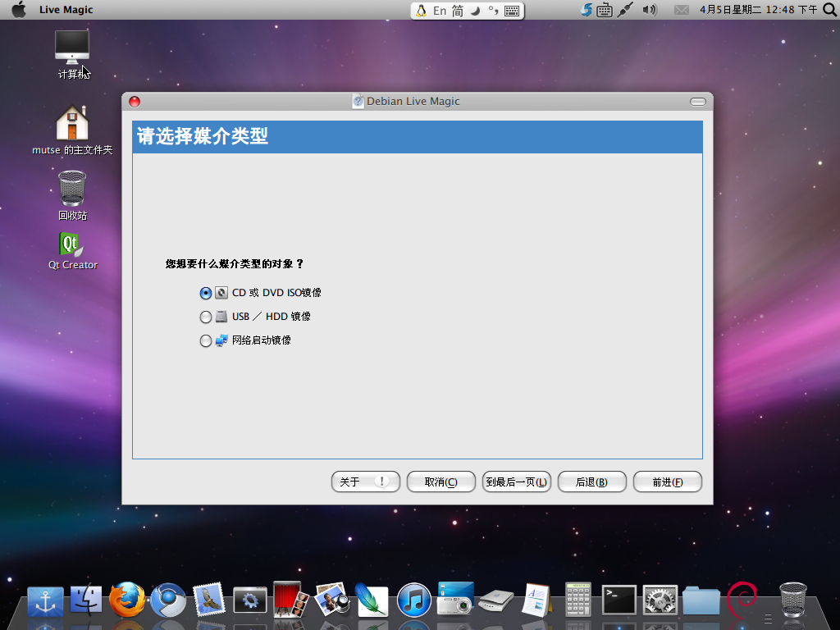Screen dimensions: 840x630
Task: Open the Spotlight search magnifier
Action: click(830, 10)
